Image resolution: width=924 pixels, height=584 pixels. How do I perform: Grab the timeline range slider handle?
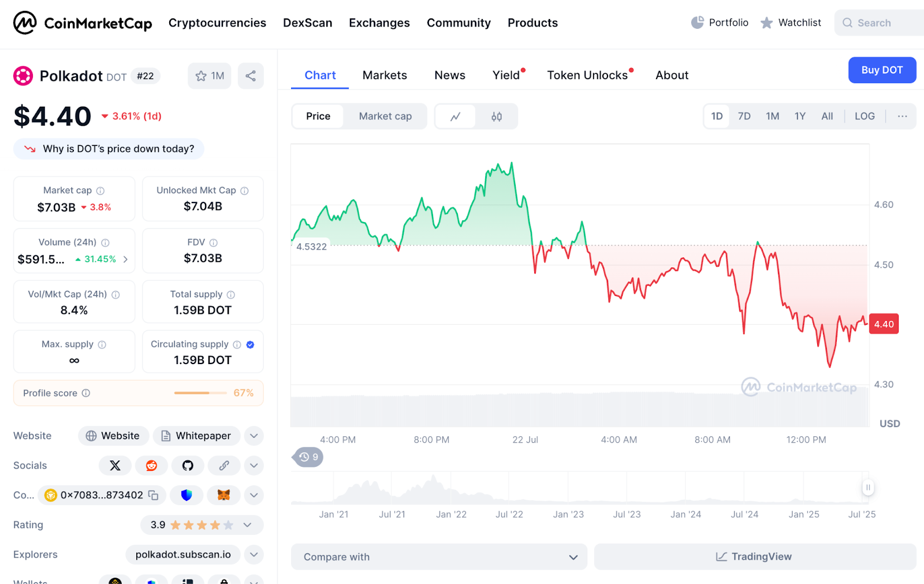click(x=867, y=488)
